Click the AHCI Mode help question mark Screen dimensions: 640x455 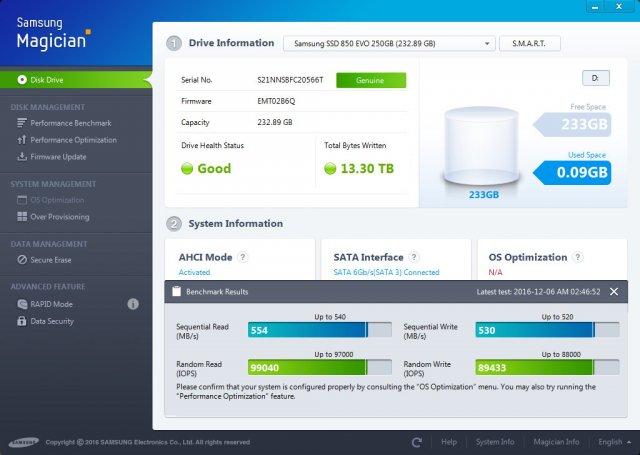[243, 257]
